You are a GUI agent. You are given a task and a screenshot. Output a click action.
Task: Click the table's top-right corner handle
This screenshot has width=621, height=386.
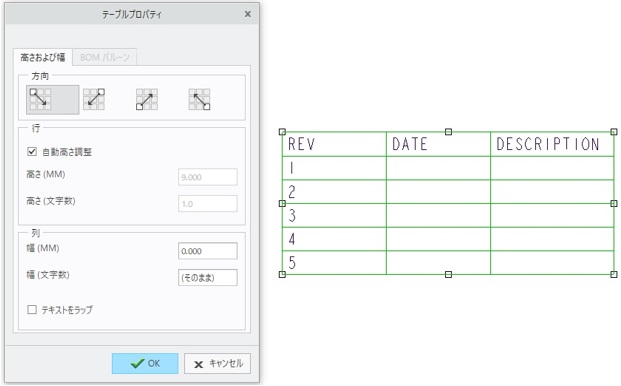coord(614,132)
